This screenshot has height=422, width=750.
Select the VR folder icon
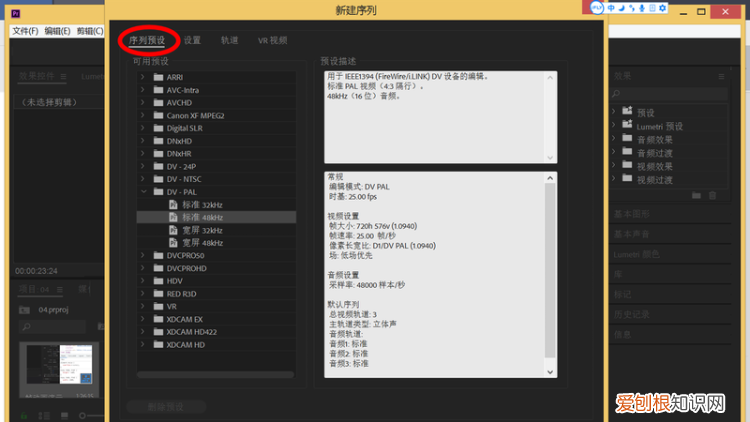pos(158,306)
